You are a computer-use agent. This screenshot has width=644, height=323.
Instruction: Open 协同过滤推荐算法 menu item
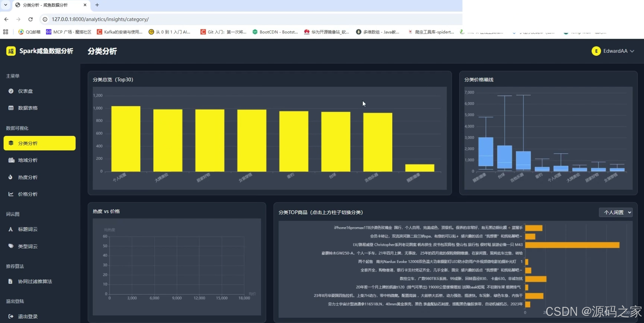(x=40, y=281)
